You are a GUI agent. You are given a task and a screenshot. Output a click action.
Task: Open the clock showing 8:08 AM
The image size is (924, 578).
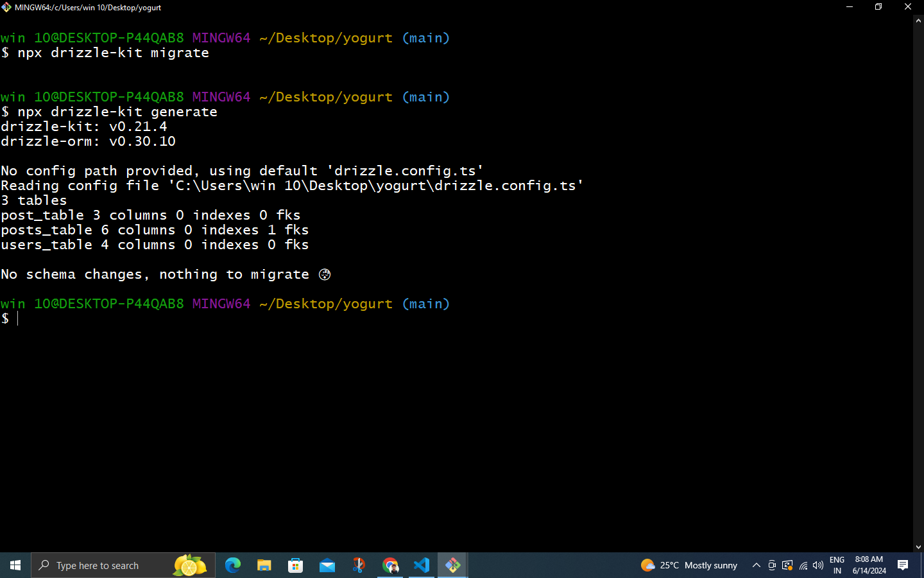[x=869, y=565]
